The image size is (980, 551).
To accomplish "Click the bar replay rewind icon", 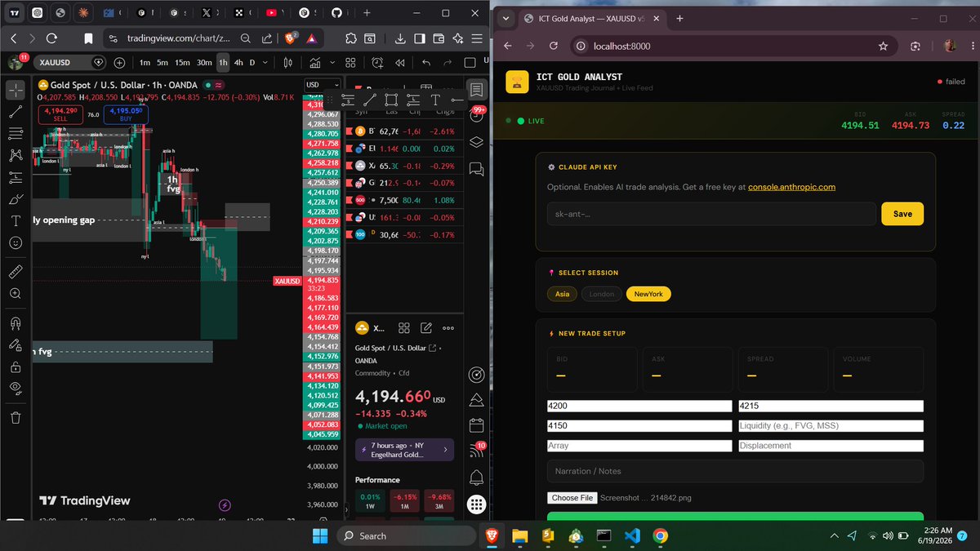I will point(400,62).
